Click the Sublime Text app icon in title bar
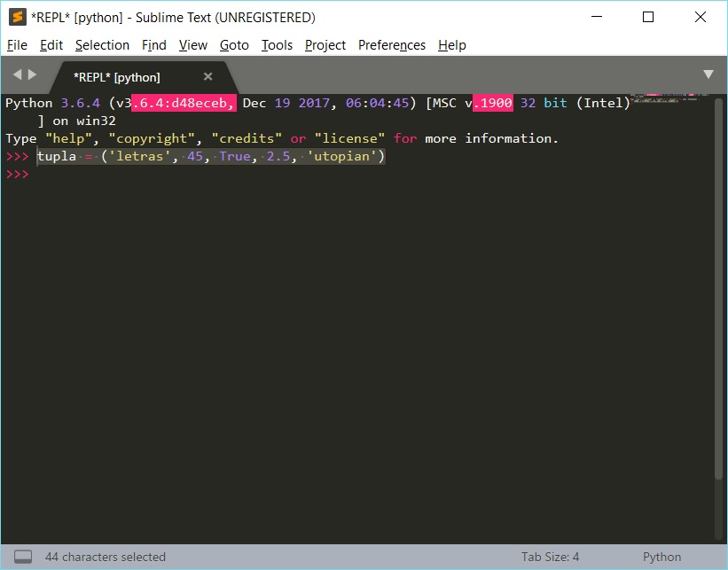The image size is (728, 570). pos(18,17)
